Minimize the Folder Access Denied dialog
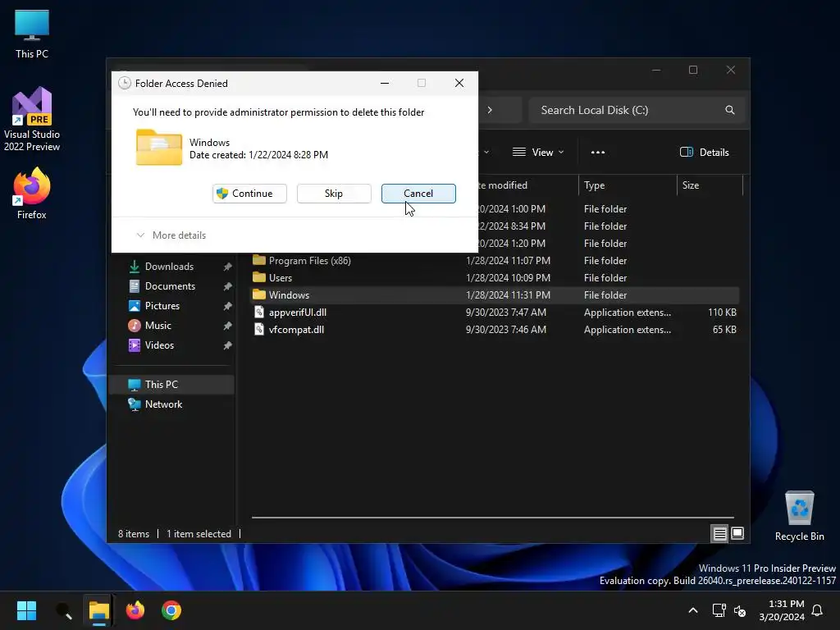The width and height of the screenshot is (840, 630). (x=385, y=83)
